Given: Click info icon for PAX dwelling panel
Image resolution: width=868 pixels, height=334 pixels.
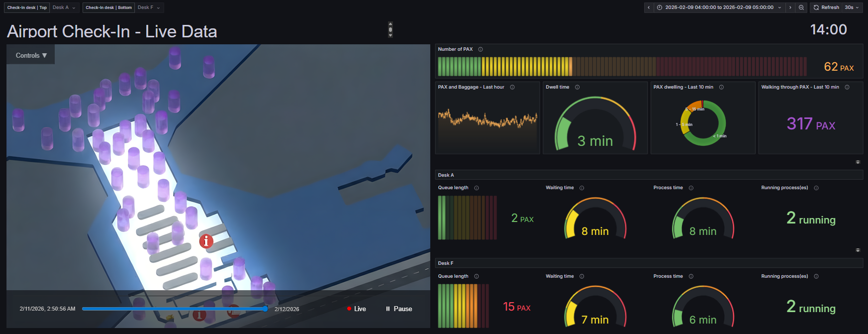Looking at the screenshot, I should pos(721,87).
